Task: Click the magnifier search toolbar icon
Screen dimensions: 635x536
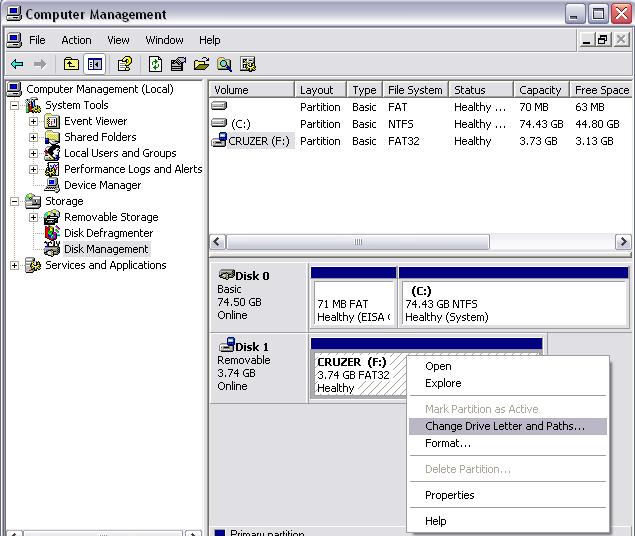Action: click(225, 65)
